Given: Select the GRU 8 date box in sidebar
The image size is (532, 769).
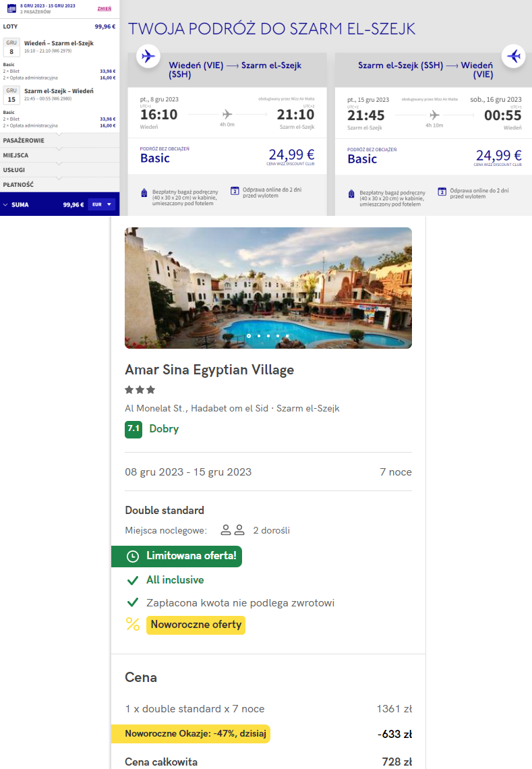Looking at the screenshot, I should pyautogui.click(x=11, y=48).
